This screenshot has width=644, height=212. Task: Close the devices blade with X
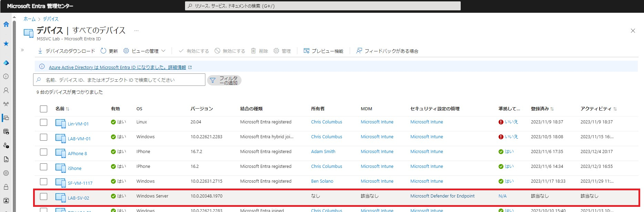coord(633,31)
